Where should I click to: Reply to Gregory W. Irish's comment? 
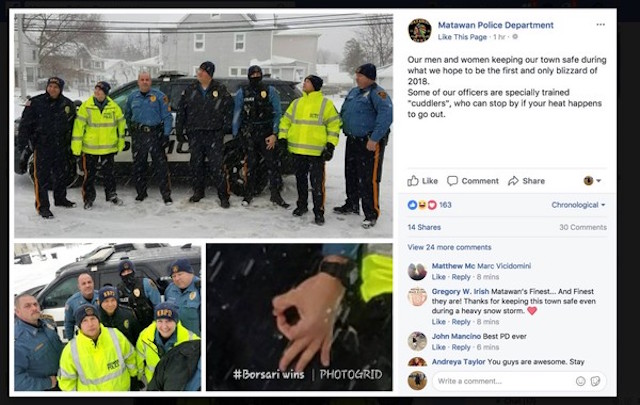click(461, 322)
